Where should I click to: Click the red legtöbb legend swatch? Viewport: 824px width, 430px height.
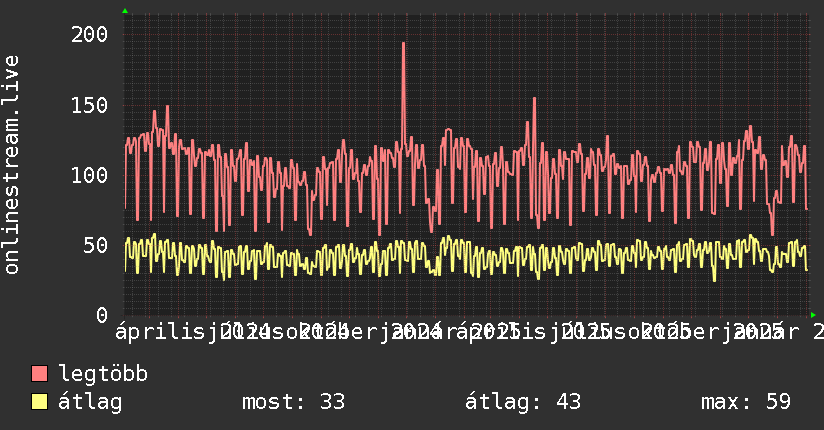(x=39, y=373)
